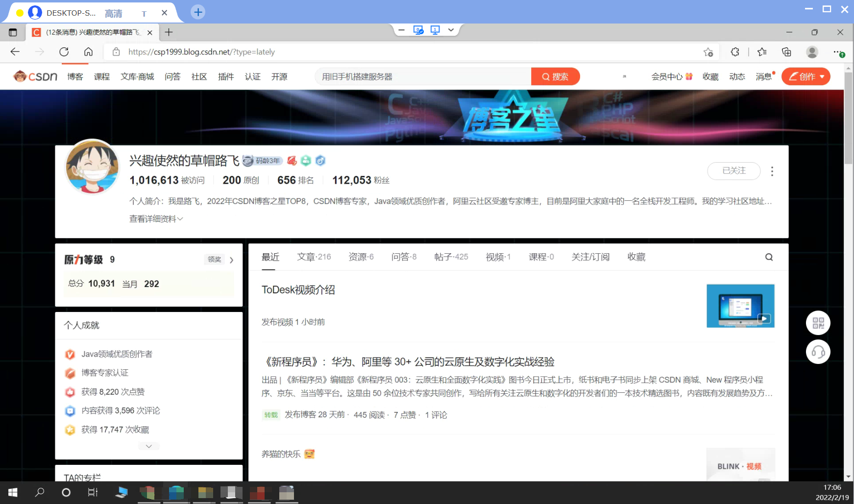Click the browser home icon

[x=88, y=52]
